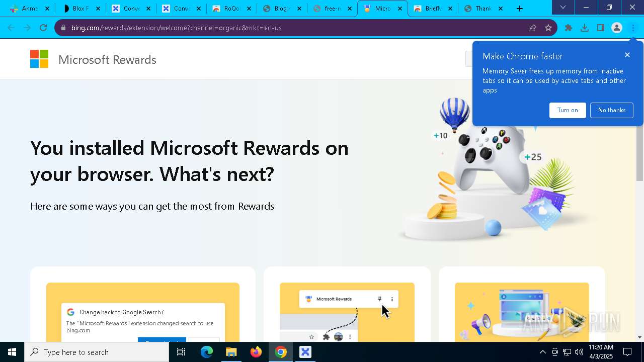This screenshot has width=644, height=362.
Task: Click the Microsoft logo
Action: (x=39, y=59)
